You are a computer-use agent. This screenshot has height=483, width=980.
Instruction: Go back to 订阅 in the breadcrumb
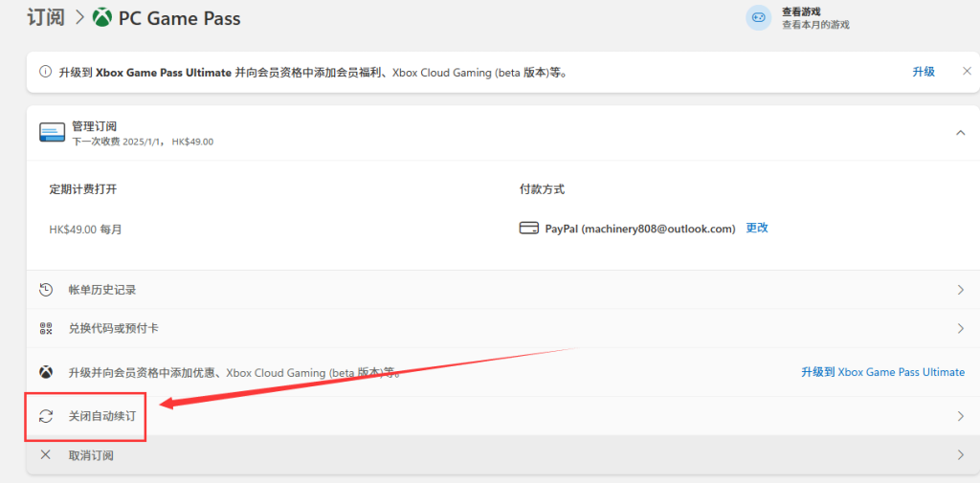tap(46, 17)
